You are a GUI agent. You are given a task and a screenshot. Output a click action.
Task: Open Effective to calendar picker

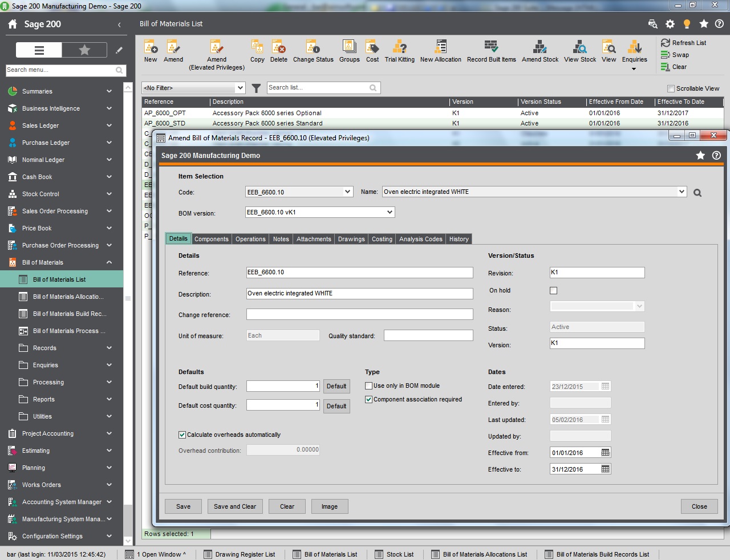pos(605,469)
